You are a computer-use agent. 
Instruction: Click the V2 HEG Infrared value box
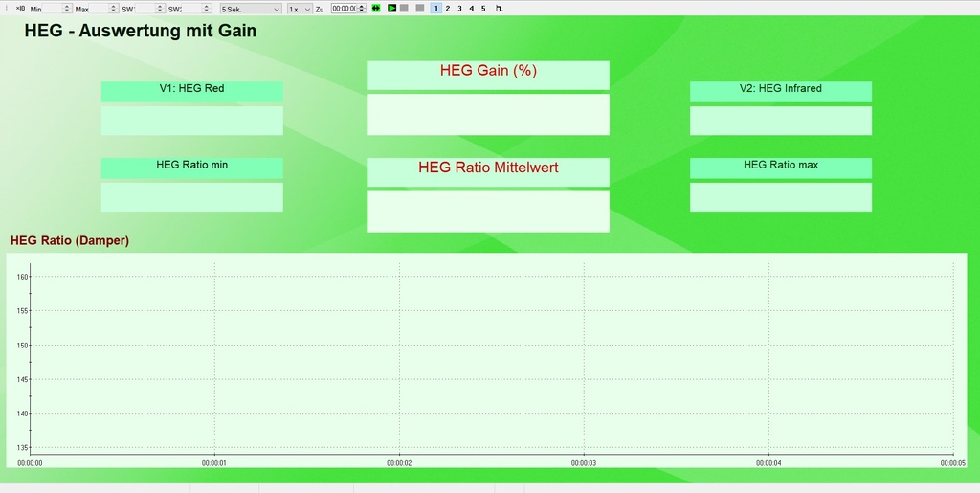(781, 121)
